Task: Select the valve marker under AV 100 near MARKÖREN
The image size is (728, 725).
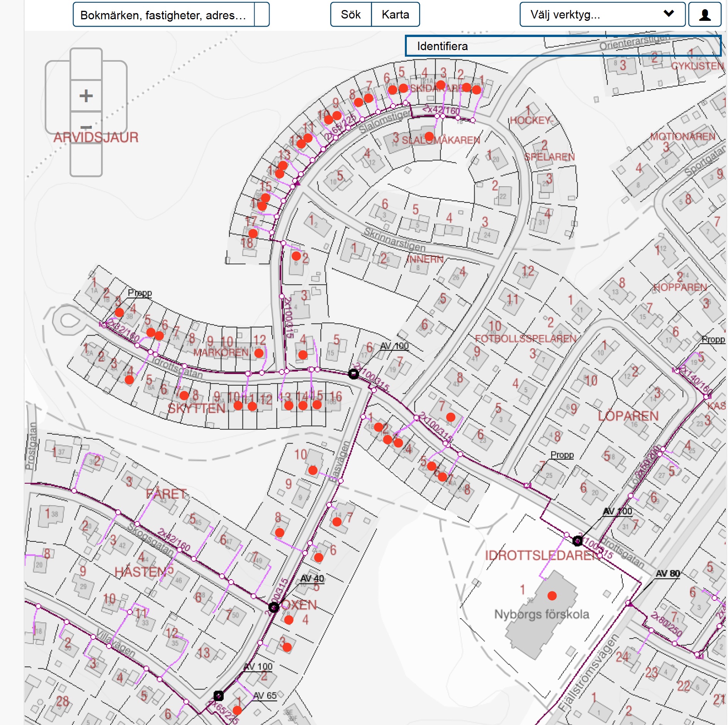Action: (354, 374)
